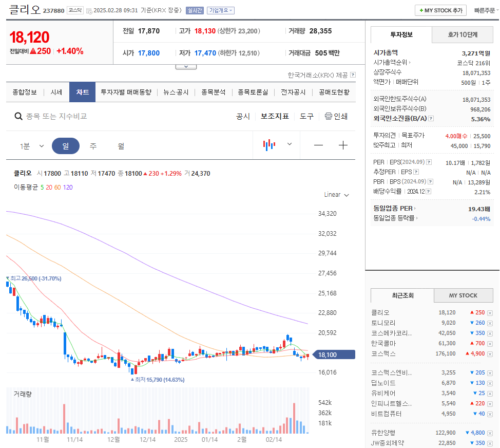Click the MY STOCK 추가 button

pos(440,10)
